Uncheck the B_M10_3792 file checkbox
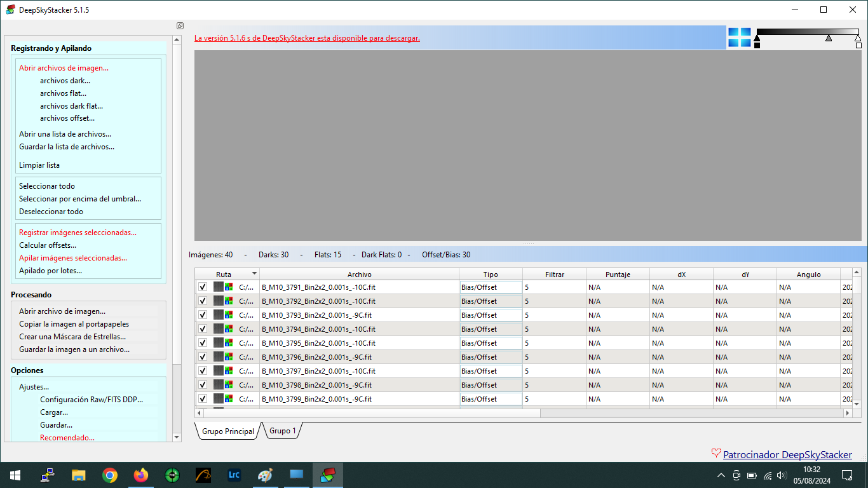 coord(203,301)
